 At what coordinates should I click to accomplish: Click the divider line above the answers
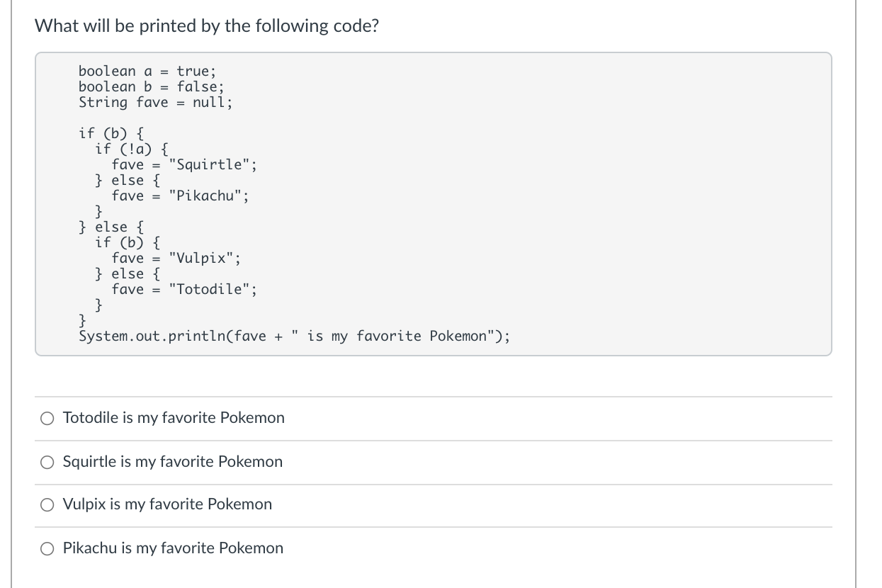click(x=432, y=397)
